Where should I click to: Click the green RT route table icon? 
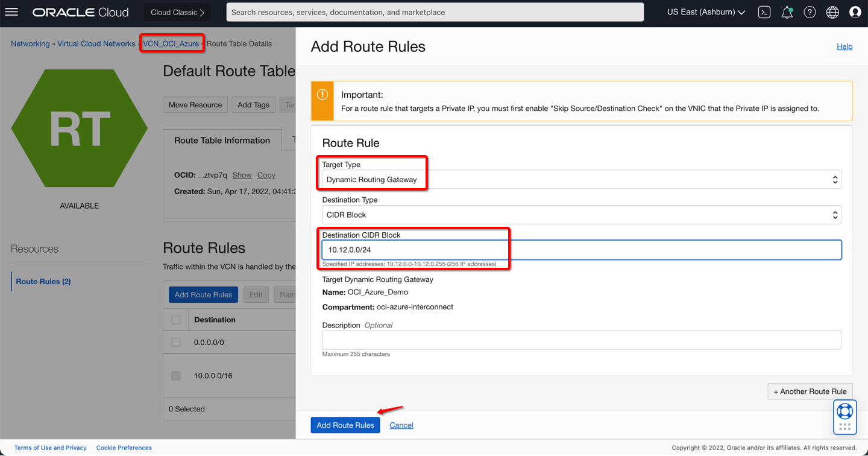pyautogui.click(x=79, y=128)
